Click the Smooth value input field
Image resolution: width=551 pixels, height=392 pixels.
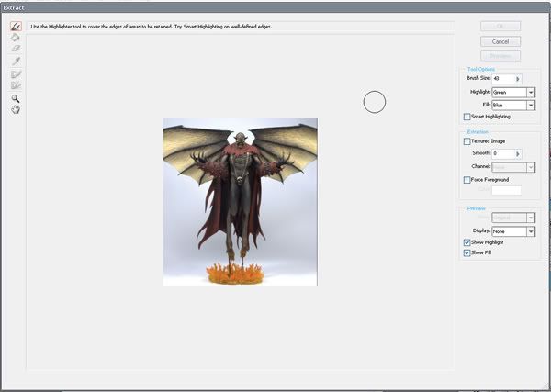(x=503, y=153)
